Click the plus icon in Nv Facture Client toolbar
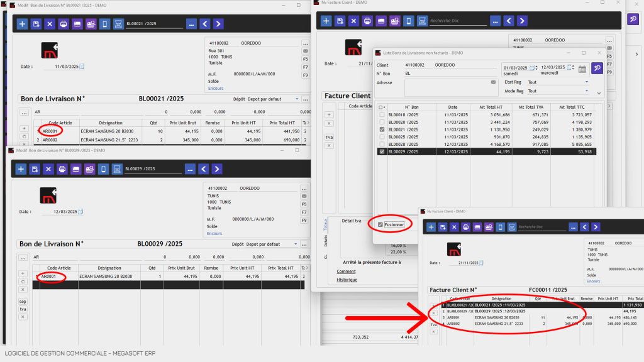Image resolution: width=644 pixels, height=362 pixels. click(x=326, y=21)
